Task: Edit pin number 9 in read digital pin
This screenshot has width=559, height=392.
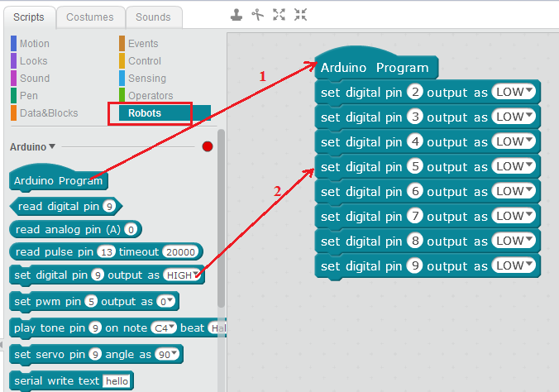Action: click(x=109, y=207)
